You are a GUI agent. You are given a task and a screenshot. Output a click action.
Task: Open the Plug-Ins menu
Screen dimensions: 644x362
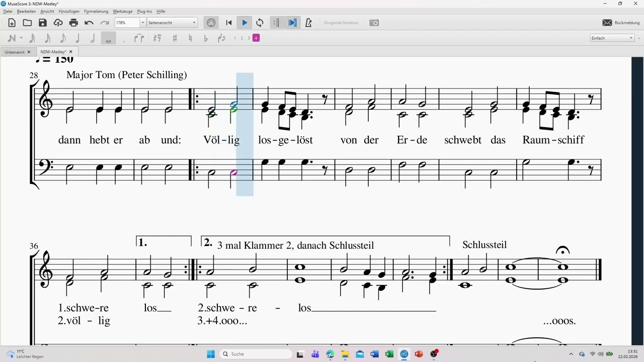tap(145, 11)
